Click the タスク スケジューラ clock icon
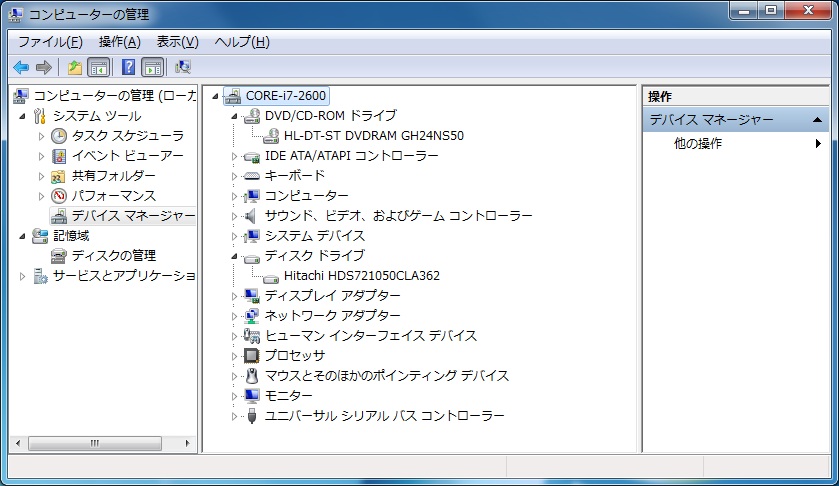 coord(59,136)
